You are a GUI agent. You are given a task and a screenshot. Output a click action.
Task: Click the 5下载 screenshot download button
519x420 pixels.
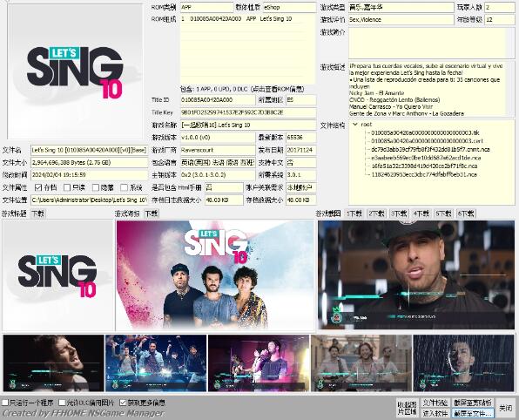coord(443,213)
